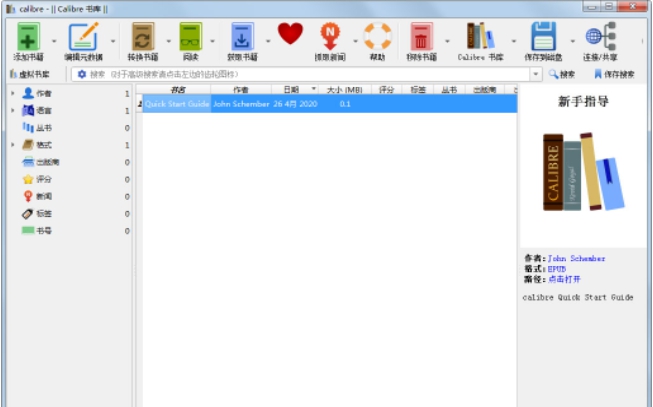Open dropdown arrow next to Edit metadata

(113, 41)
